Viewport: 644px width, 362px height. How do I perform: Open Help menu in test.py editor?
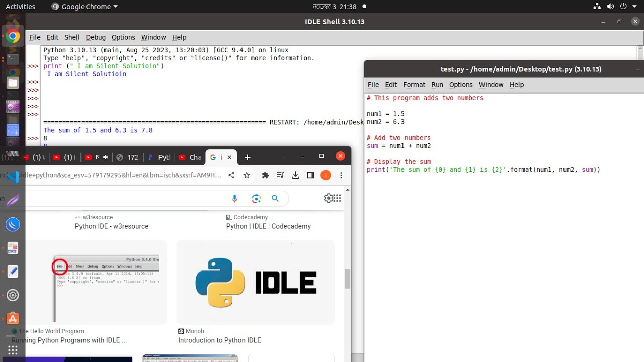click(517, 85)
